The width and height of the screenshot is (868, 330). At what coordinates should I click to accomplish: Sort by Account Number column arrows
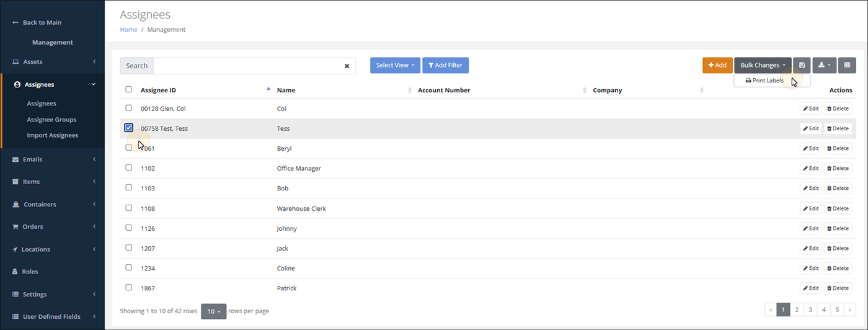[x=585, y=90]
